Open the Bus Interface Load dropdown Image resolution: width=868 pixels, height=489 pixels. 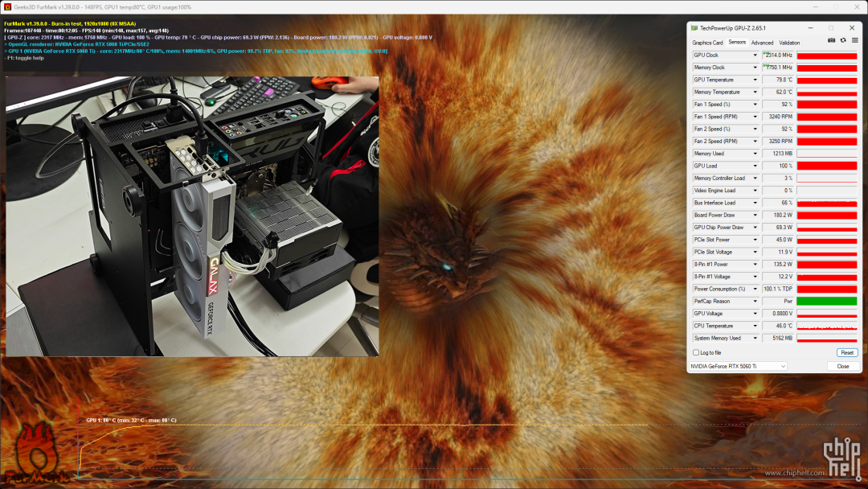[x=755, y=203]
